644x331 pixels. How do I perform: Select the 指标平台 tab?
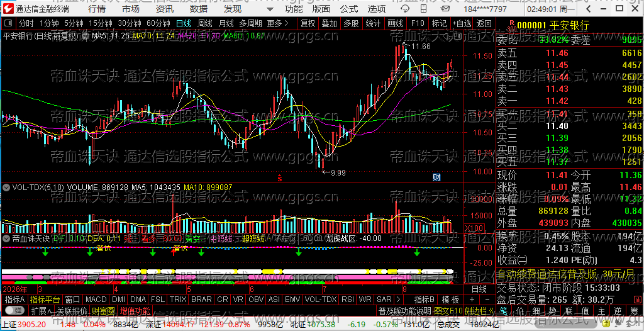pyautogui.click(x=45, y=299)
